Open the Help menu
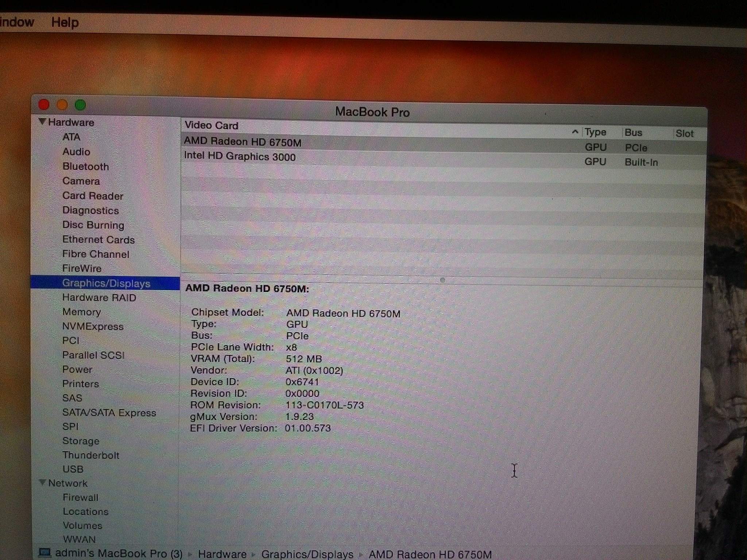747x560 pixels. click(65, 23)
